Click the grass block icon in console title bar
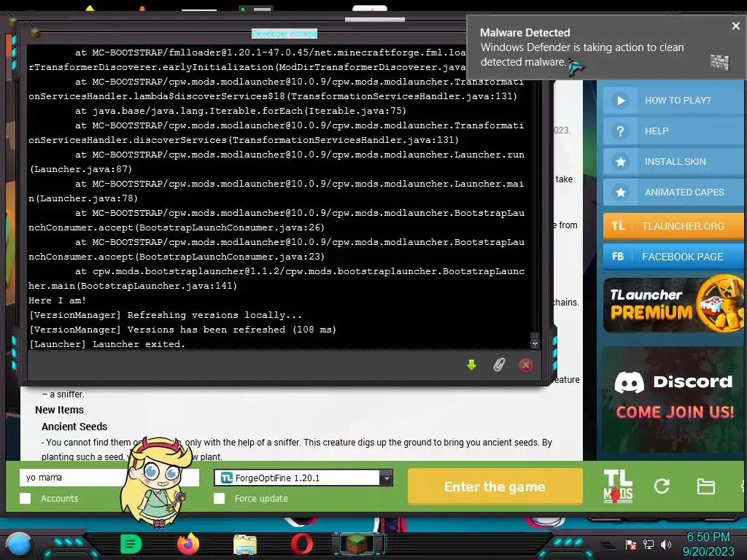This screenshot has height=560, width=747. click(35, 34)
